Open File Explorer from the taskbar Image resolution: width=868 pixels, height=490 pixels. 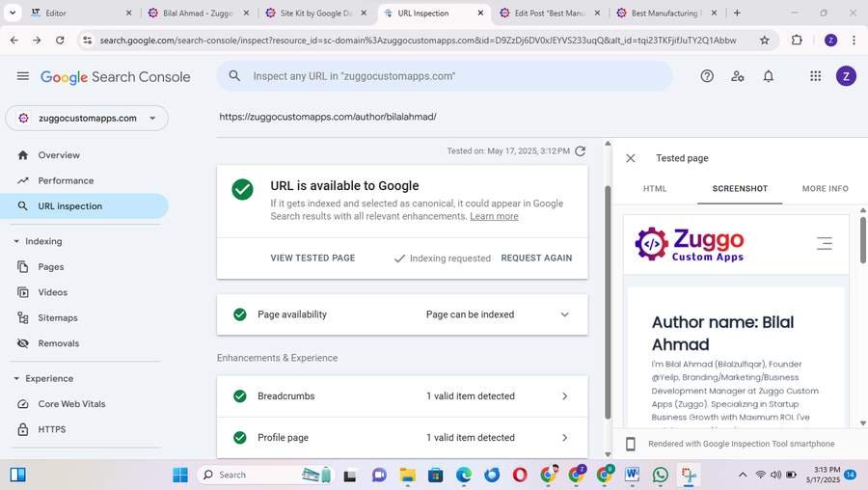click(407, 476)
